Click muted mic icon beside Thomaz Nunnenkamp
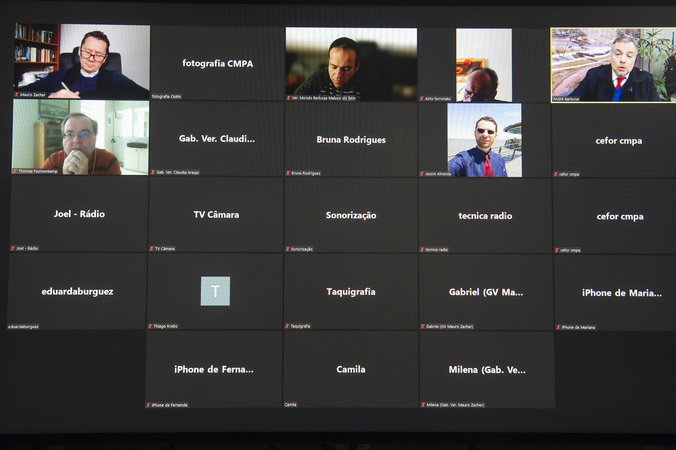The image size is (676, 450). (x=15, y=171)
